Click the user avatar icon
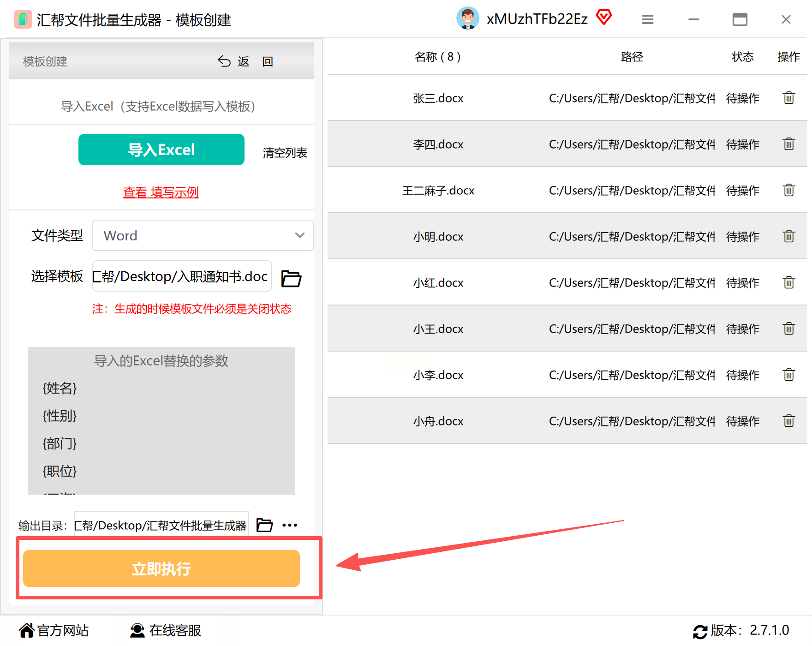 (468, 18)
